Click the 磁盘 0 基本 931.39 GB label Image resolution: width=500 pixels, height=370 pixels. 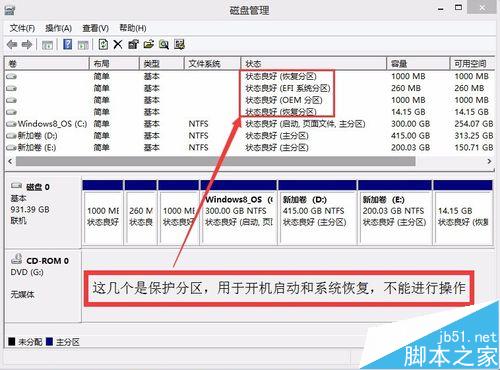(43, 213)
